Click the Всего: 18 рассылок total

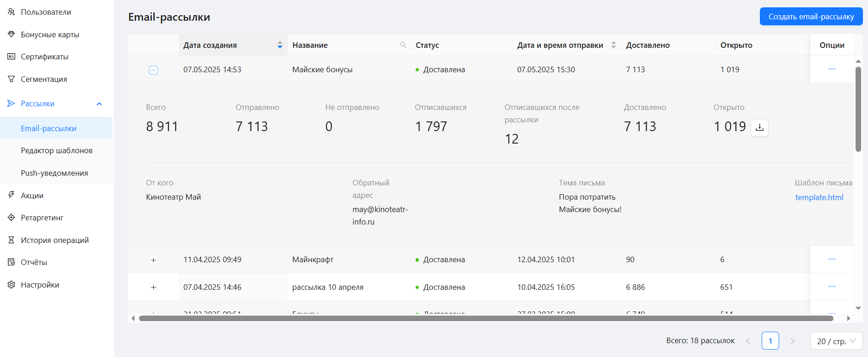coord(700,340)
